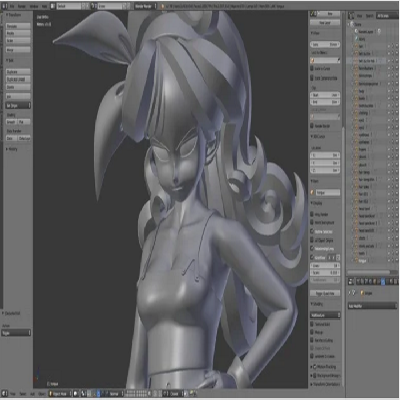This screenshot has width=400, height=400.
Task: Click the scene browse icon in header
Action: click(94, 6)
